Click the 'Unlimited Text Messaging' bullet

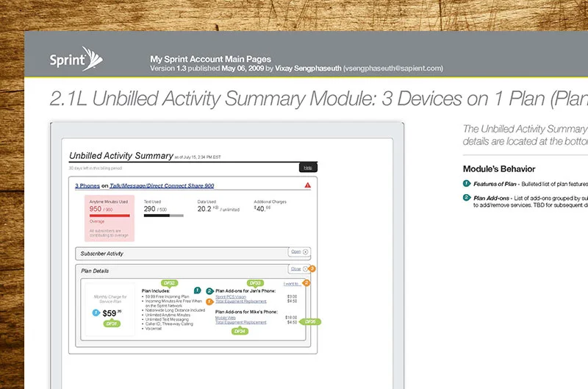[167, 320]
